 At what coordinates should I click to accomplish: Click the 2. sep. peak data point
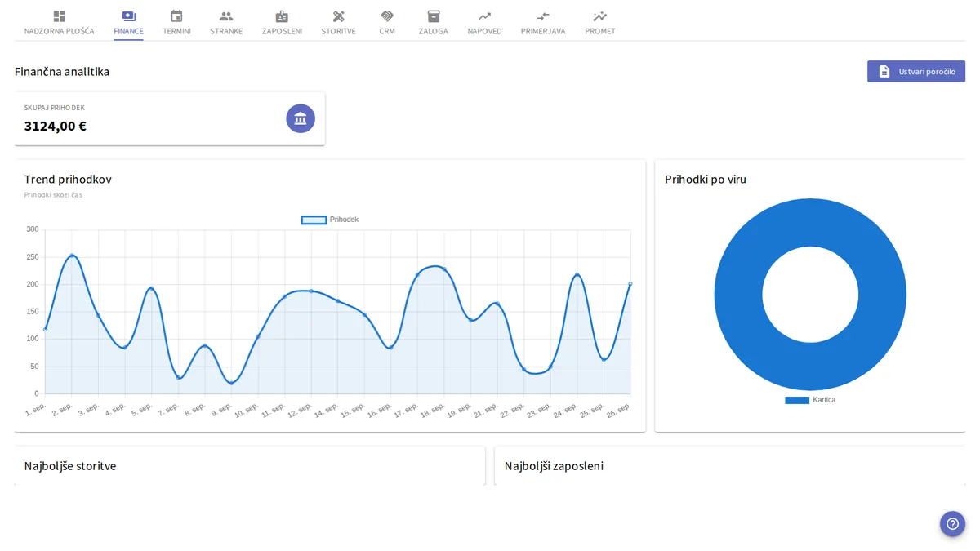(72, 256)
